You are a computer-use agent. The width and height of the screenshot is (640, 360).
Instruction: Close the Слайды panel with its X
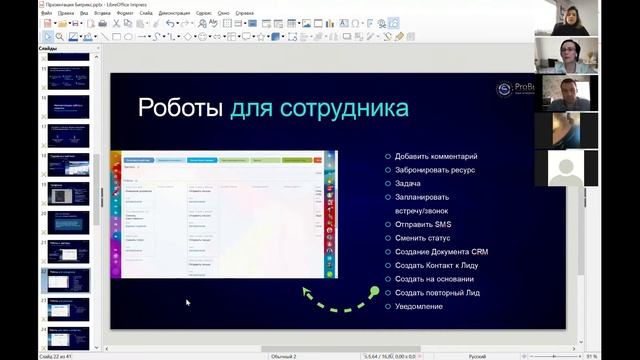pyautogui.click(x=98, y=48)
